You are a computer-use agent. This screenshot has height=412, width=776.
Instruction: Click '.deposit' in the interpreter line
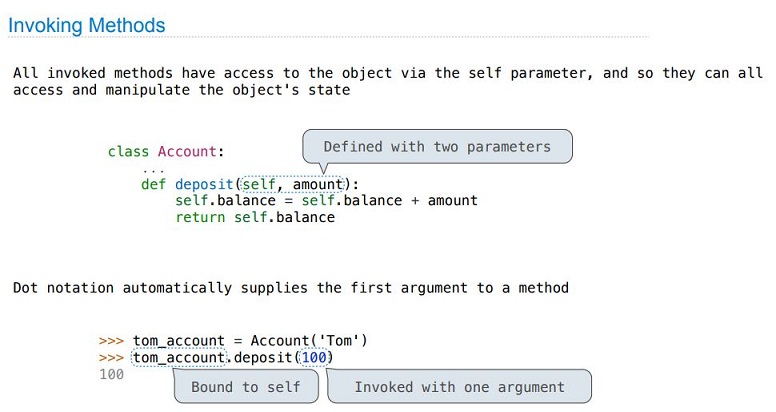click(260, 358)
